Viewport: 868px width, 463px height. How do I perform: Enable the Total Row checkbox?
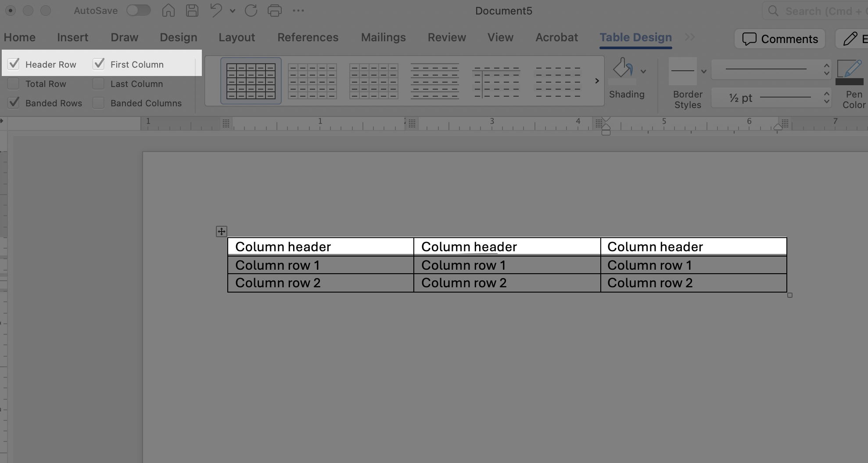(14, 83)
